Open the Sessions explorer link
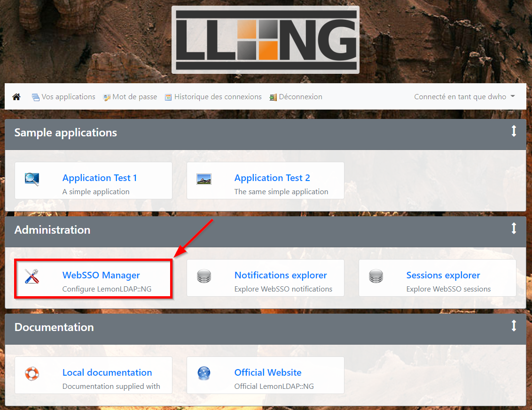The height and width of the screenshot is (410, 532). point(443,275)
